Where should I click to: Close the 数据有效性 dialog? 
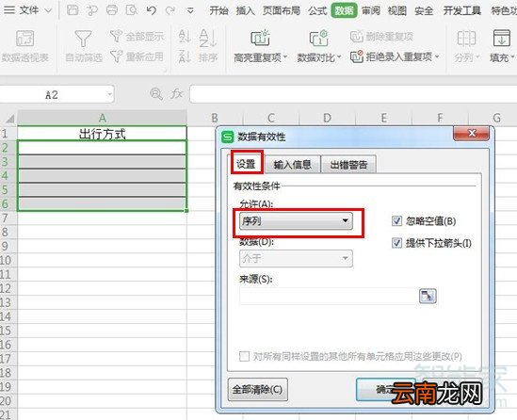[472, 134]
